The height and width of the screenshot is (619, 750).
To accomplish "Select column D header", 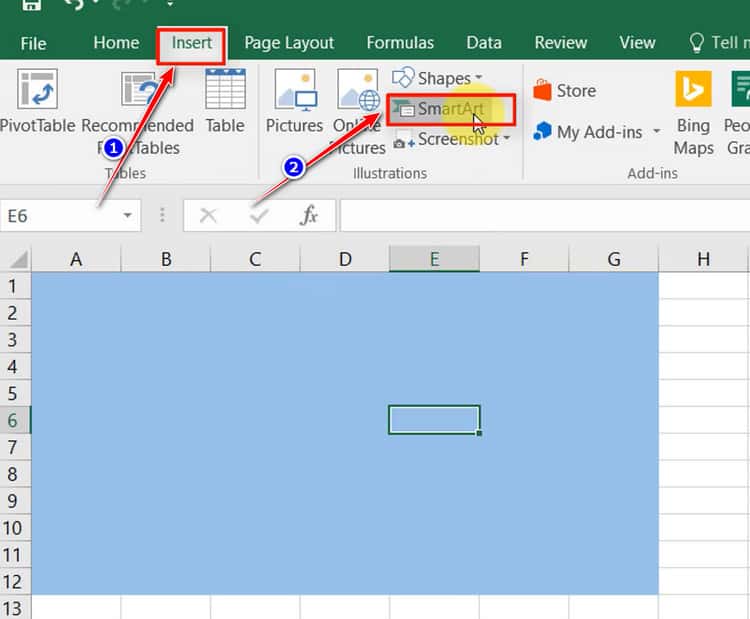I will click(344, 259).
